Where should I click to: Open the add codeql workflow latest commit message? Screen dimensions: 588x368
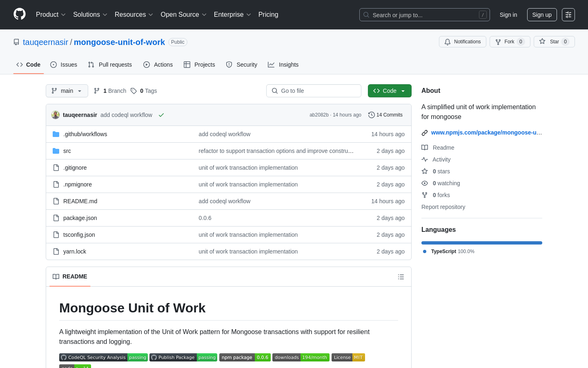tap(126, 115)
